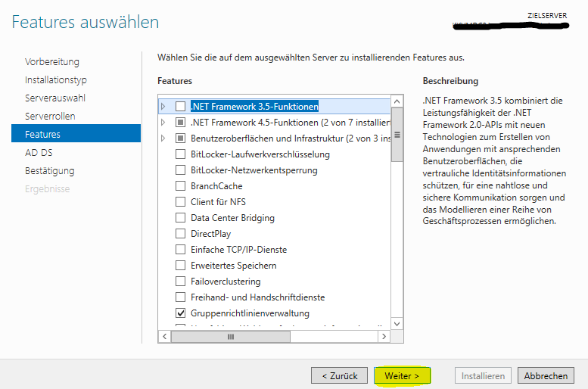Check the DirectPlay checkbox
The image size is (588, 389).
click(x=180, y=233)
